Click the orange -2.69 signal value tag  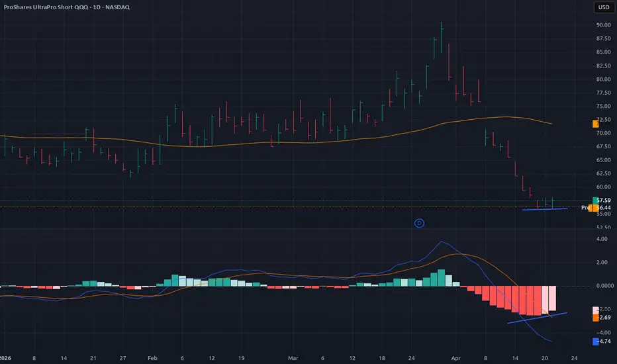pyautogui.click(x=602, y=317)
